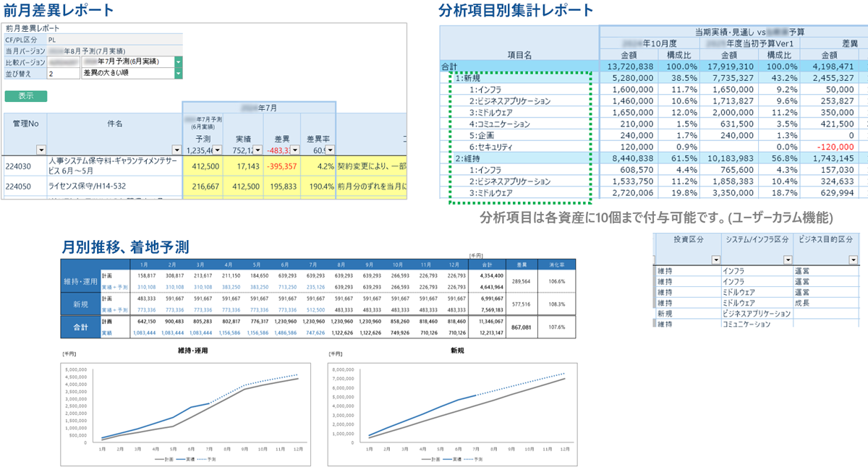Click the 差異率 column filter arrow
Screen dimensions: 868x467
tap(330, 150)
